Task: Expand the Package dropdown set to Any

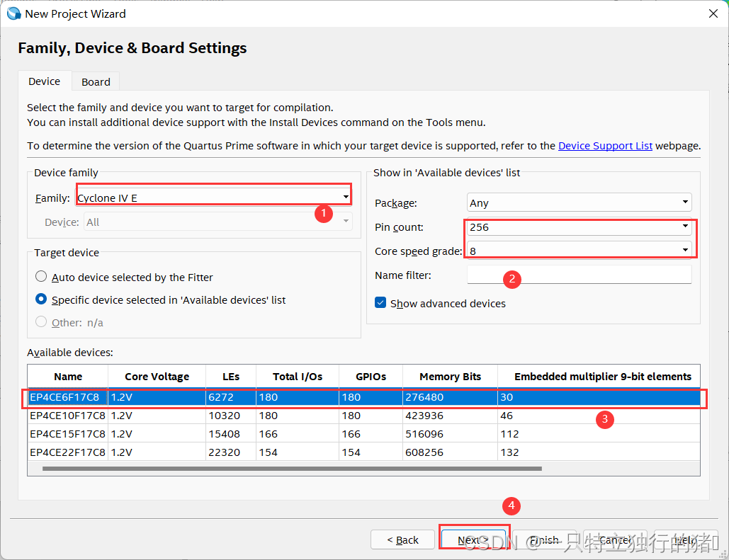Action: click(579, 202)
